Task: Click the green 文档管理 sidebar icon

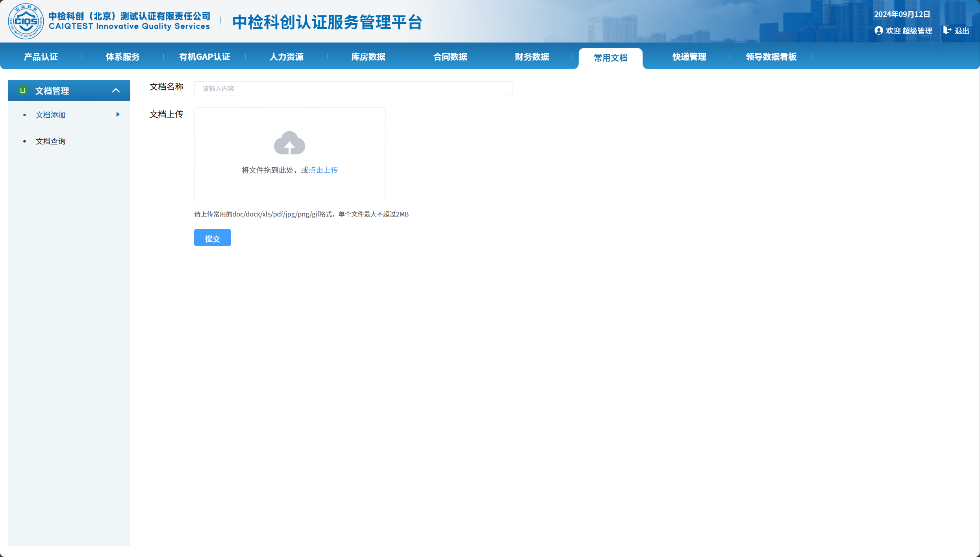Action: (23, 91)
